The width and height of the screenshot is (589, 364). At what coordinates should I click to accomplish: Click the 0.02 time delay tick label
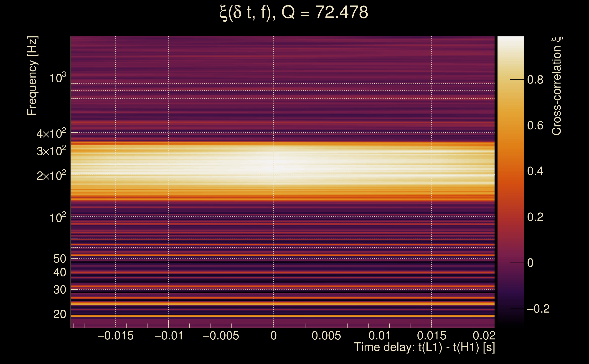(x=484, y=336)
